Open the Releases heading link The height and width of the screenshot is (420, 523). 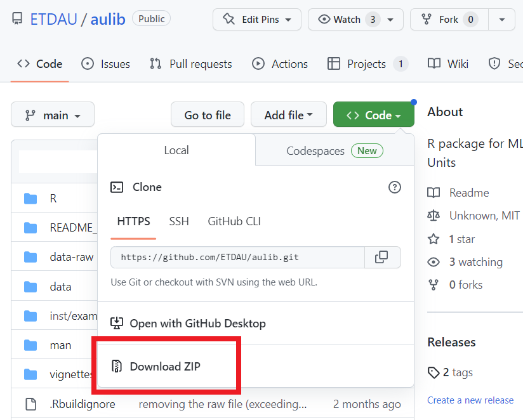click(452, 342)
